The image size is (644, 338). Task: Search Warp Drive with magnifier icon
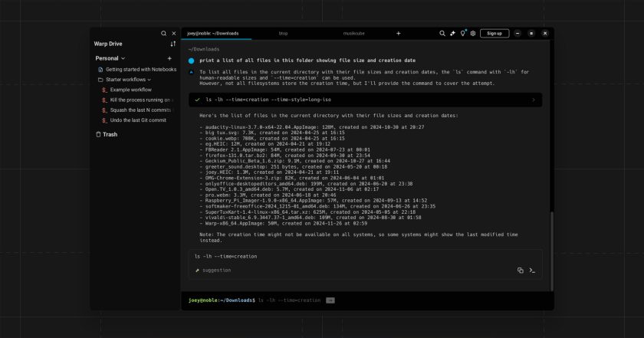[x=163, y=33]
